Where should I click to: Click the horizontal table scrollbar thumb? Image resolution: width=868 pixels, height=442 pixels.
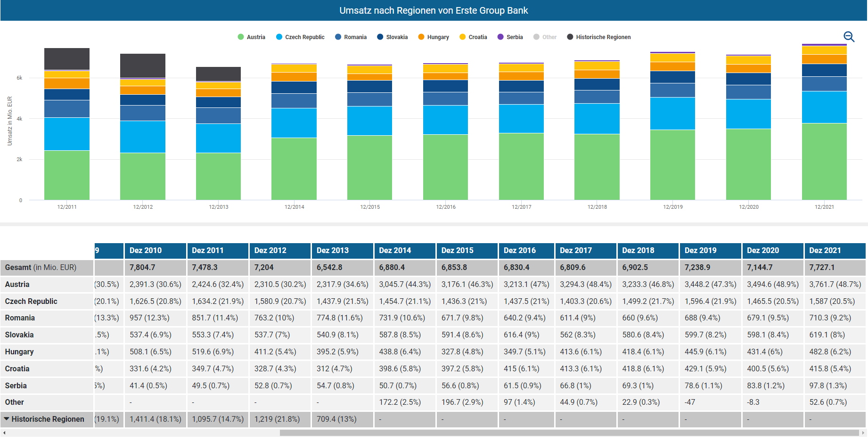coord(569,433)
